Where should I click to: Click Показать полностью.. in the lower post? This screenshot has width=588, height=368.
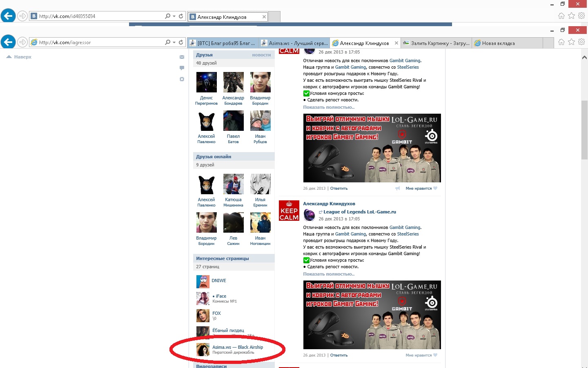(329, 274)
